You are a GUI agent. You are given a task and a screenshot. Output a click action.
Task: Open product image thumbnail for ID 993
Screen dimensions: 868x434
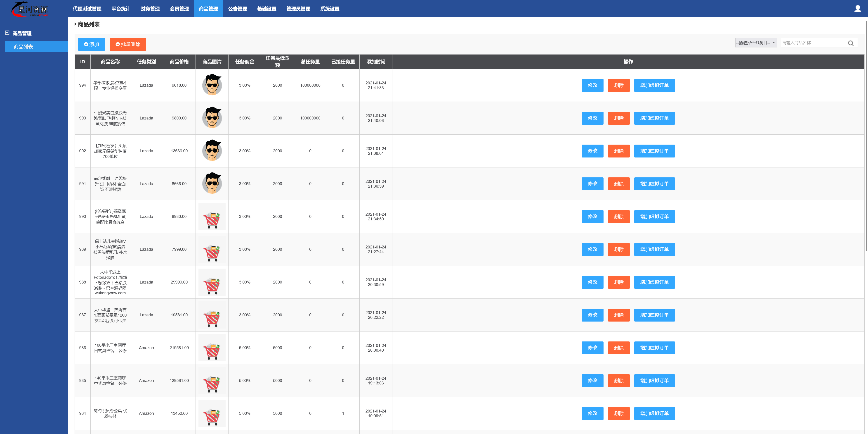click(212, 118)
